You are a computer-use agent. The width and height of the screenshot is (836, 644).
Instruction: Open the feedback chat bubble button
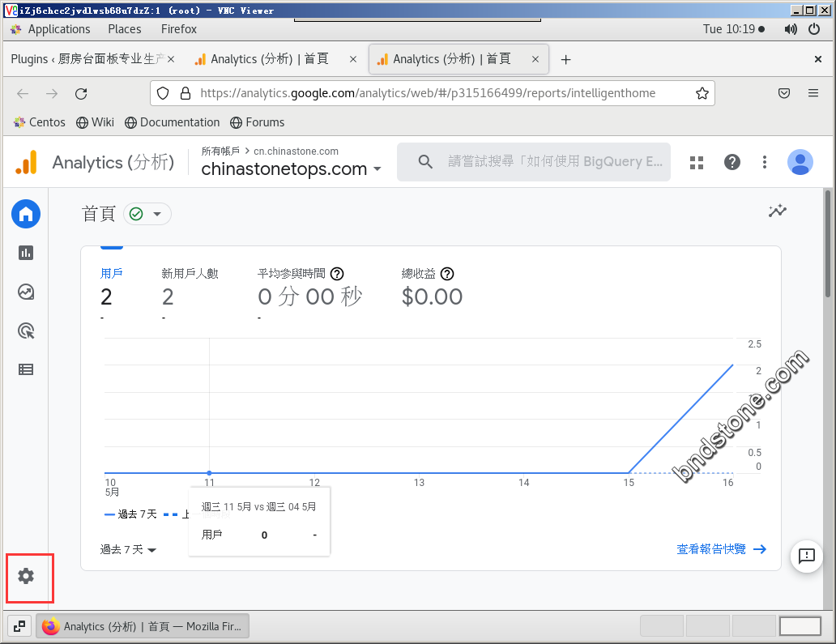click(806, 556)
